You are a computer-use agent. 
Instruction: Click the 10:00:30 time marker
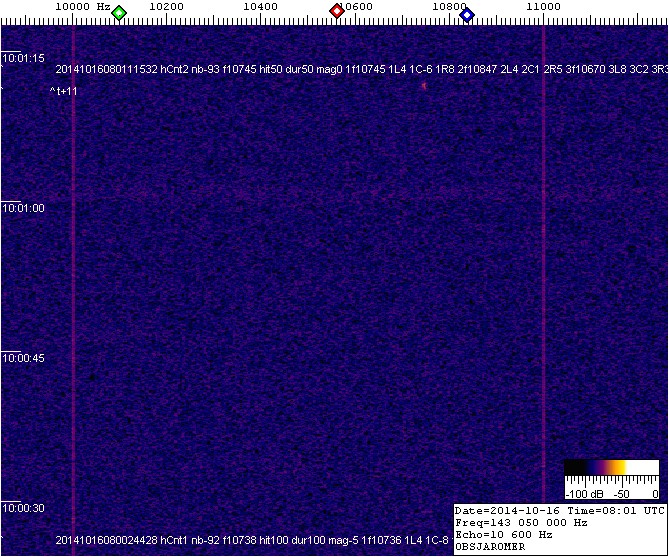[x=23, y=508]
